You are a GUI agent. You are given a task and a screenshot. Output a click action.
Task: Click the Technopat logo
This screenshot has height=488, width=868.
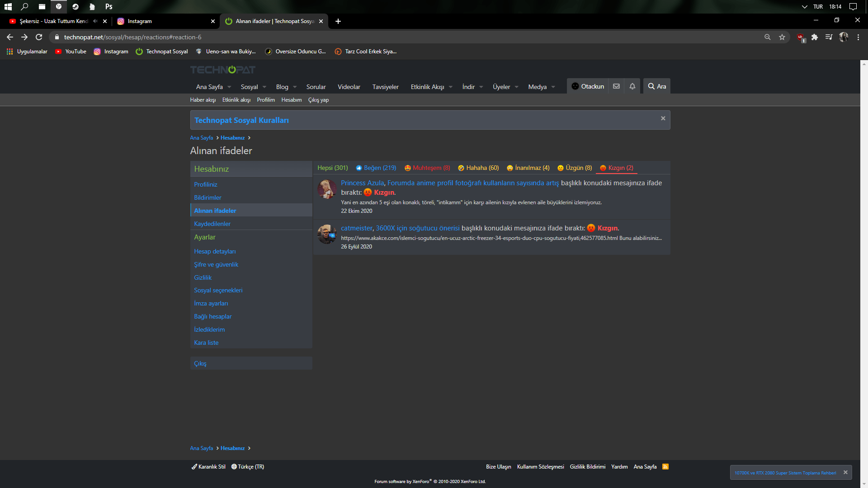(x=223, y=70)
